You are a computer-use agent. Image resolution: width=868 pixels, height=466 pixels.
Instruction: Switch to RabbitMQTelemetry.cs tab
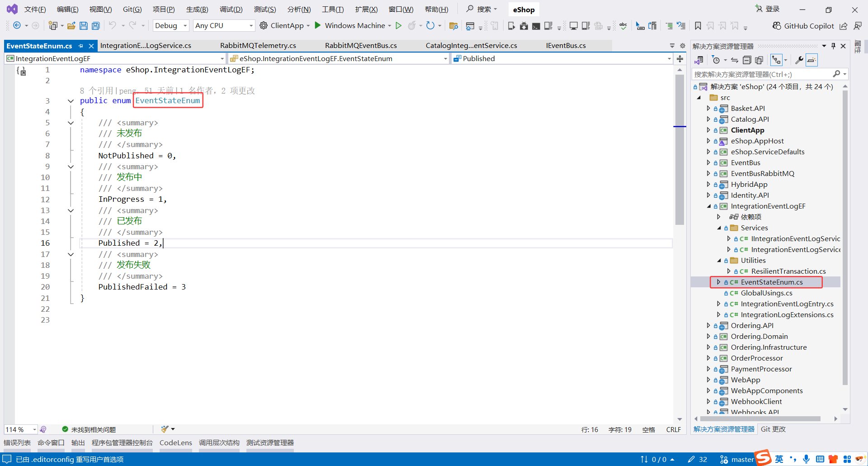(258, 46)
